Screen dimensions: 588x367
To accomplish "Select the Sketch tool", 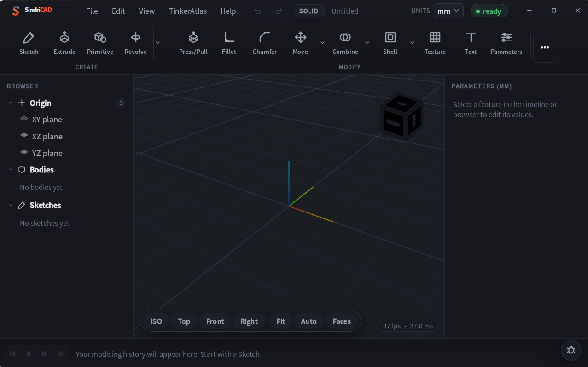I will click(x=29, y=44).
